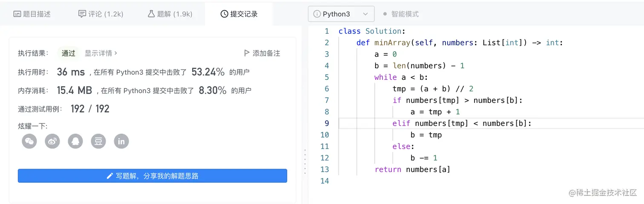Share result via LinkedIn icon
Viewport: 644px width, 204px height.
pyautogui.click(x=121, y=141)
